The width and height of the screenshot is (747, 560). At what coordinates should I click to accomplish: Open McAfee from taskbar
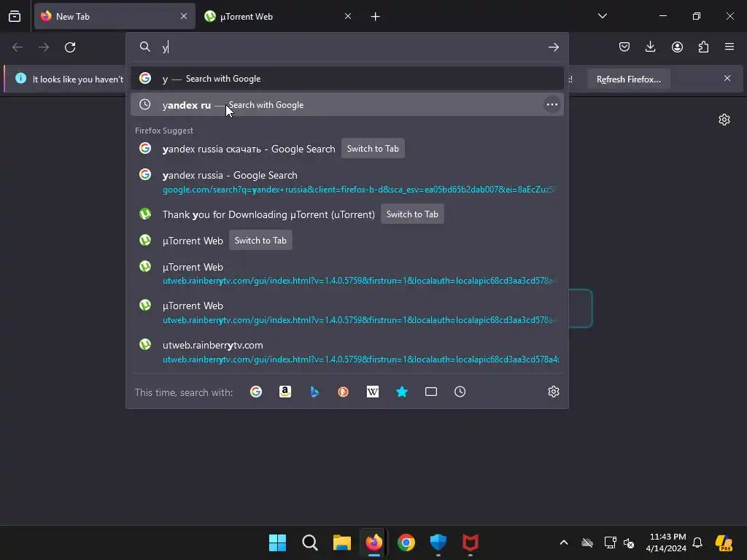tap(471, 542)
